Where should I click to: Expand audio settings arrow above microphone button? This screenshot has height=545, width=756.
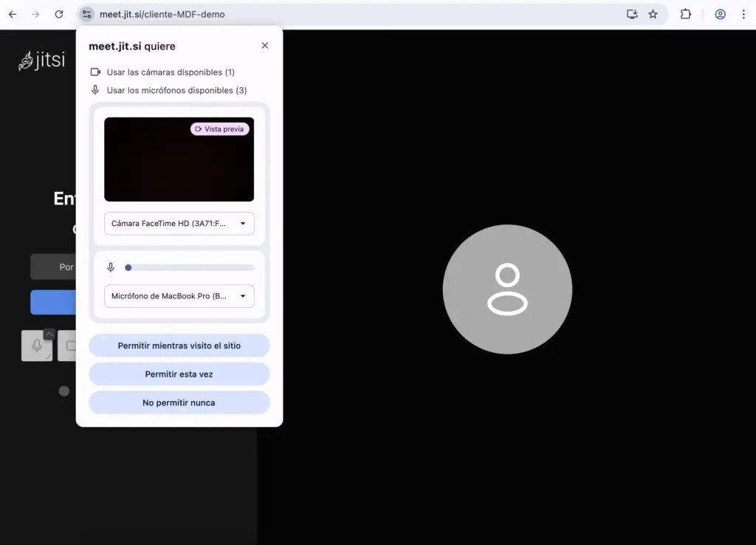pos(49,334)
